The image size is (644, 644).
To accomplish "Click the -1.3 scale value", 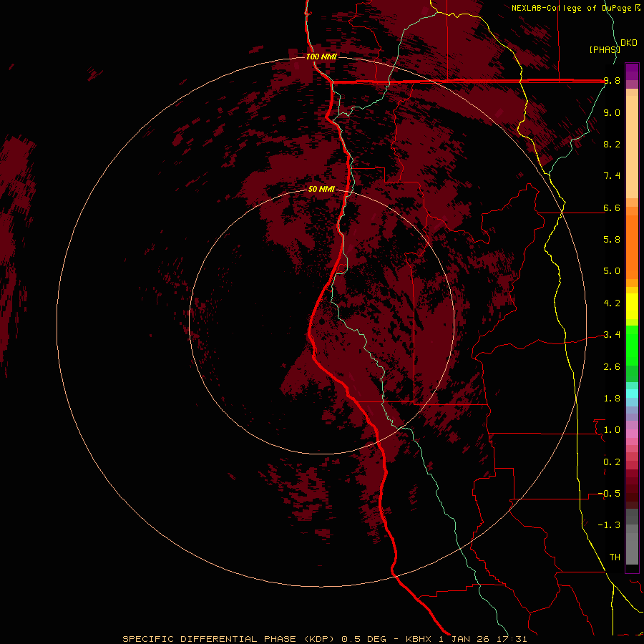I will [x=609, y=525].
